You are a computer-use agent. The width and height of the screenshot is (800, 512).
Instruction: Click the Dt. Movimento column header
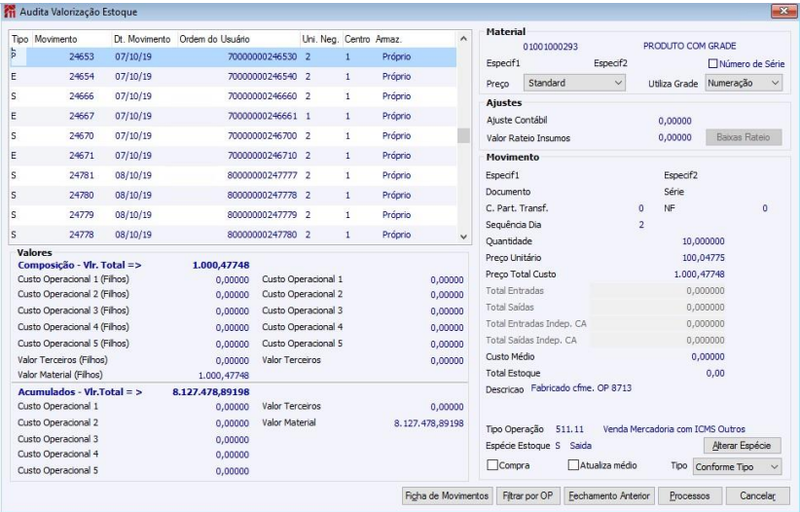pos(144,39)
